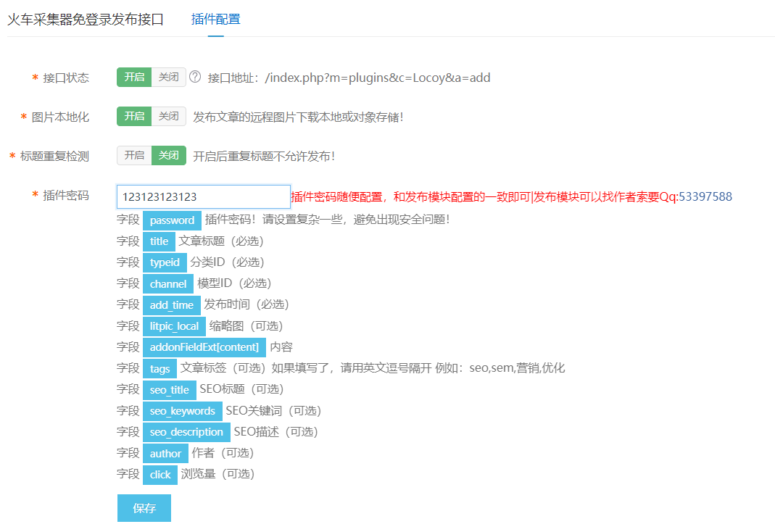Click the QQ number 53397588 link
Screen dimensions: 775x532
point(705,196)
